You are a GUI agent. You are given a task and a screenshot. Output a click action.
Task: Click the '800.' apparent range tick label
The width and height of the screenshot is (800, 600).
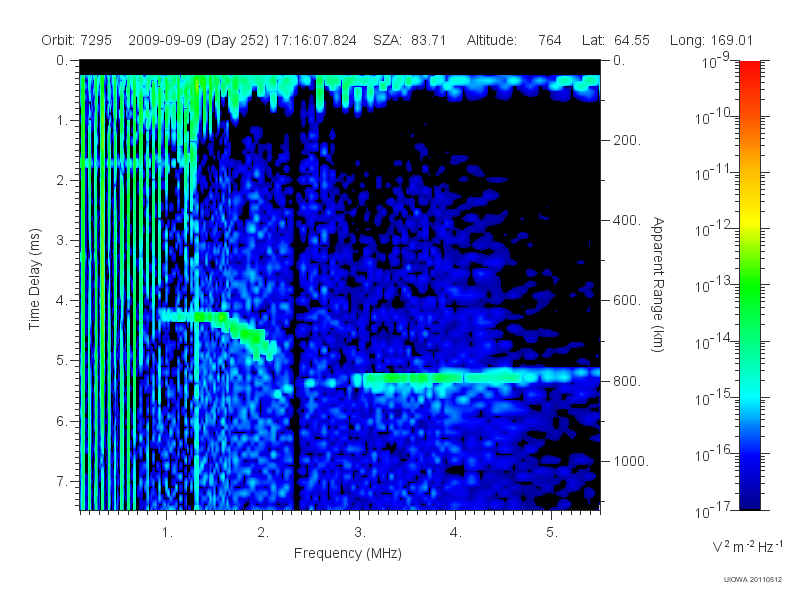627,381
